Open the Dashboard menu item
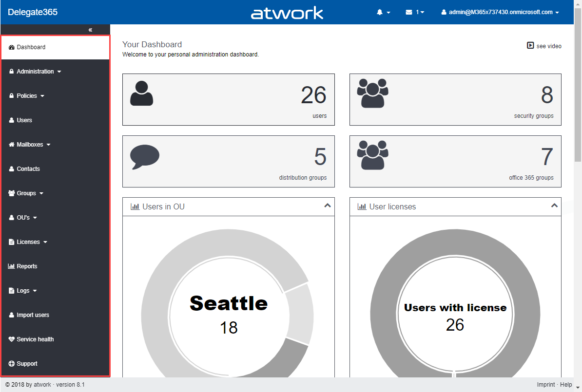Viewport: 582px width, 392px height. pyautogui.click(x=55, y=47)
